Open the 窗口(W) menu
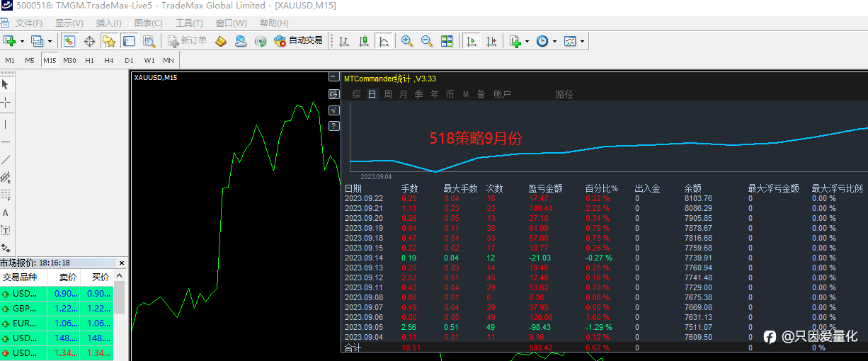 point(232,23)
